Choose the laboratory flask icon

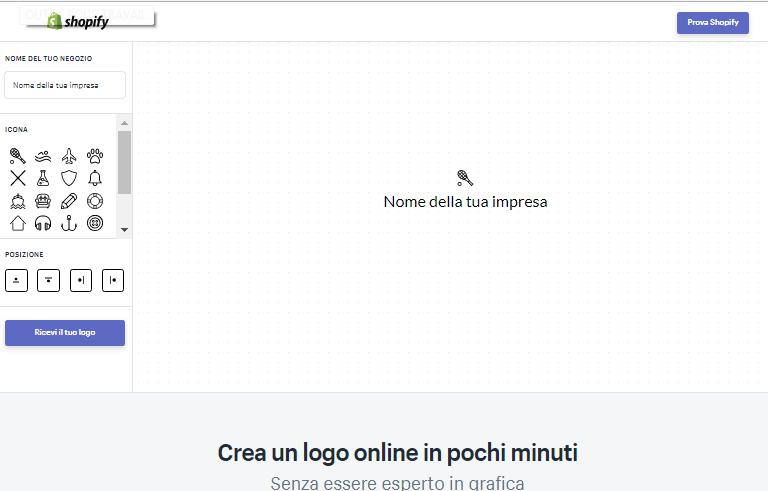click(x=43, y=178)
